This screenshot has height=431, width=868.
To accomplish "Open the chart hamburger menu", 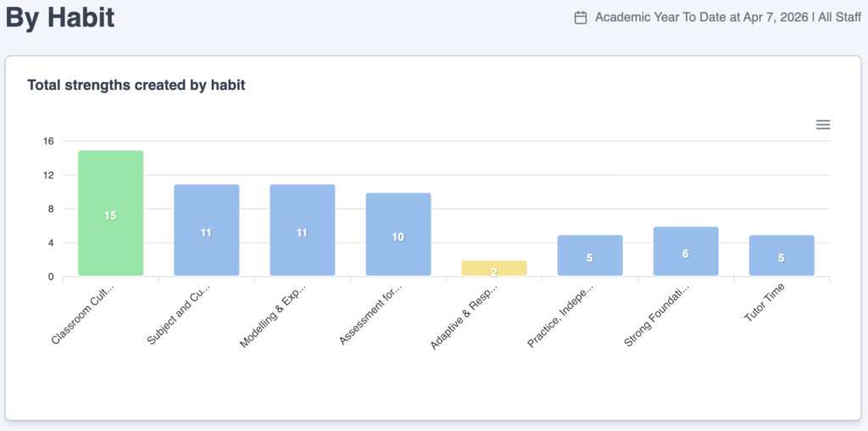I will click(823, 125).
